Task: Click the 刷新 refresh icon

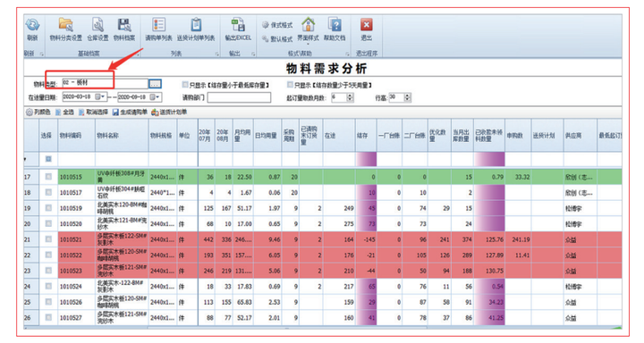Action: click(x=32, y=25)
